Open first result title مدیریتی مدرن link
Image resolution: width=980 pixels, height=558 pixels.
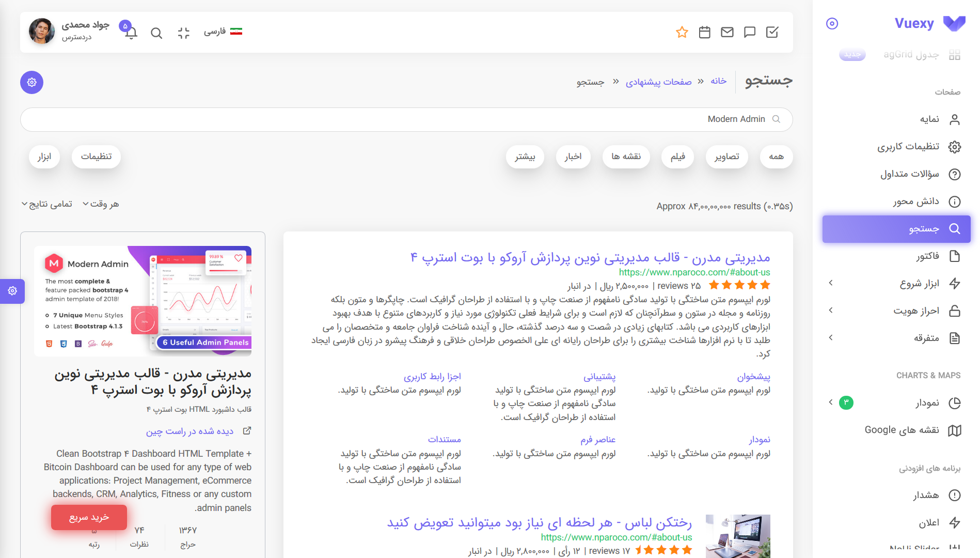[x=590, y=257]
